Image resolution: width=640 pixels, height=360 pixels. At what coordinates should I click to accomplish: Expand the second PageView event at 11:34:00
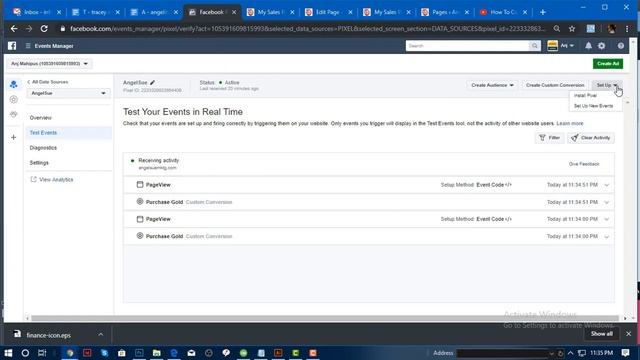pyautogui.click(x=607, y=220)
